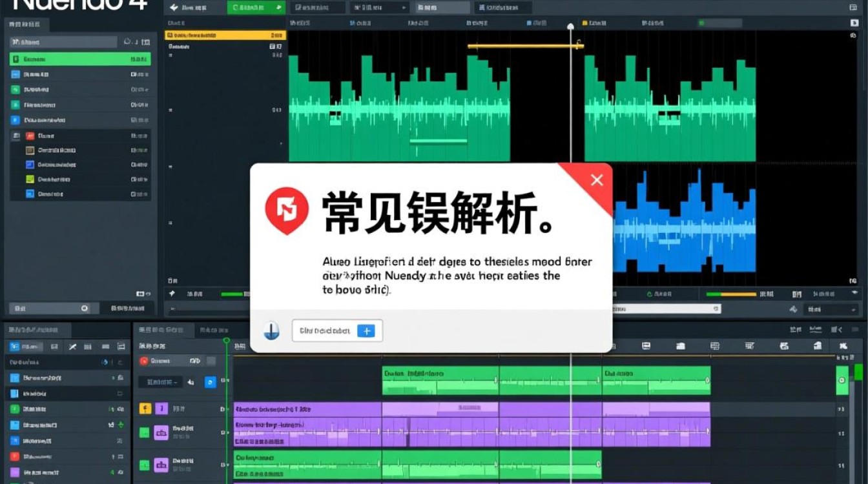The height and width of the screenshot is (484, 868).
Task: Click the yellow range bar above waveform
Action: point(526,46)
